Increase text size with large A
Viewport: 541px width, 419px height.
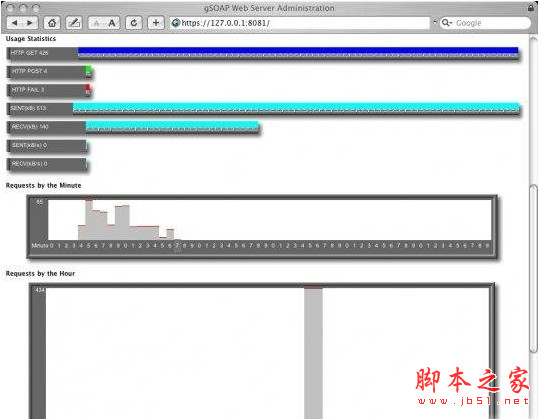(112, 23)
